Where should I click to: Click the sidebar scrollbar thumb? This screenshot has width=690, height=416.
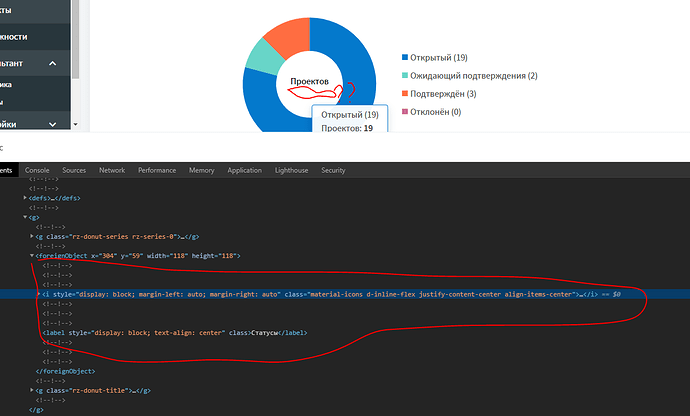75,40
